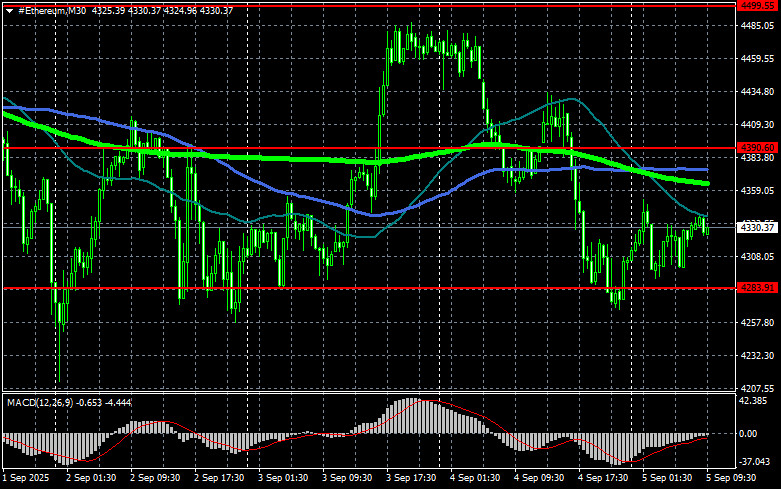Click the triangle arrow beside #Ethereum title

tap(8, 9)
